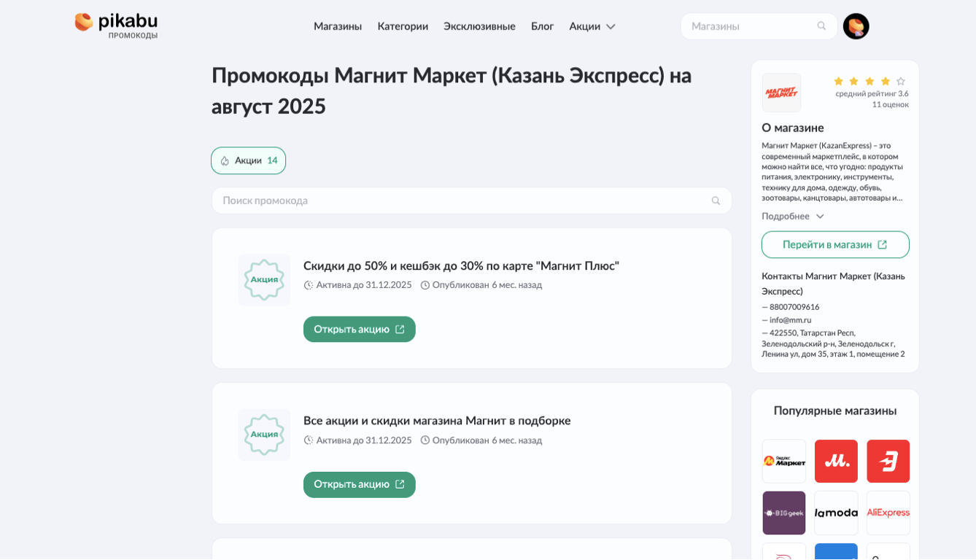976x560 pixels.
Task: Click the flame icon in the Акции filter chip
Action: pos(225,161)
